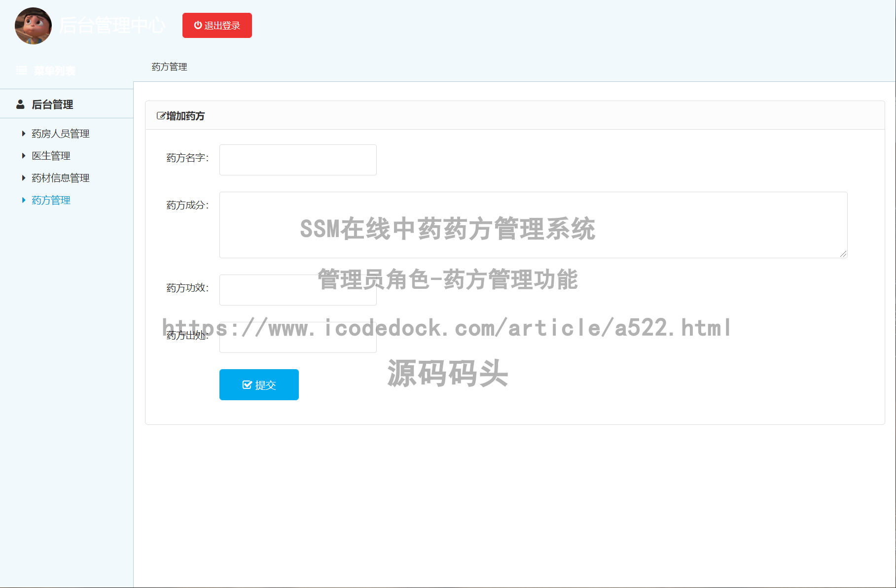896x588 pixels.
Task: Collapse the 后台管理 section
Action: tap(52, 104)
